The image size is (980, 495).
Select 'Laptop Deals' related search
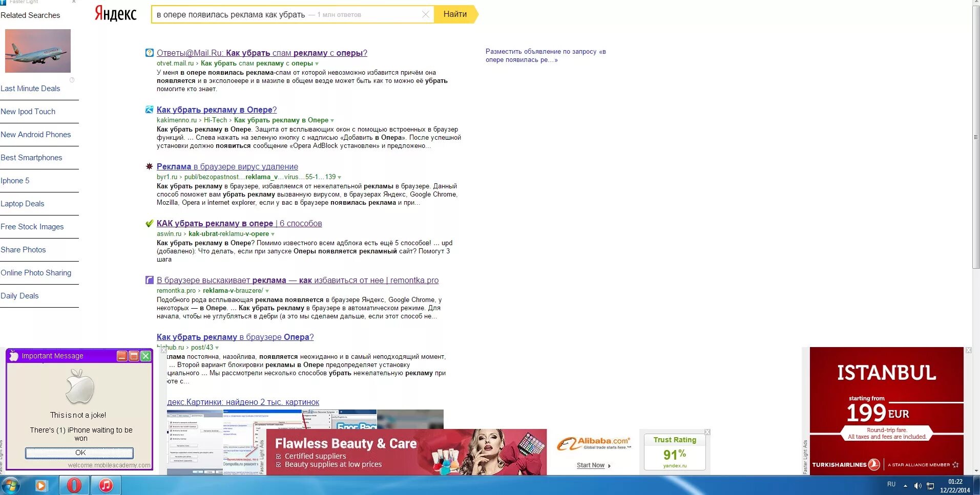(x=23, y=204)
